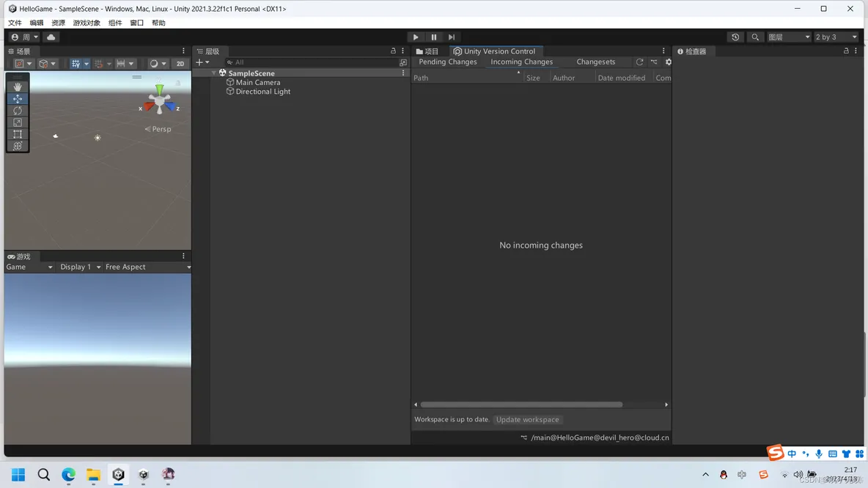868x488 pixels.
Task: Open the cloud services icon
Action: click(51, 37)
